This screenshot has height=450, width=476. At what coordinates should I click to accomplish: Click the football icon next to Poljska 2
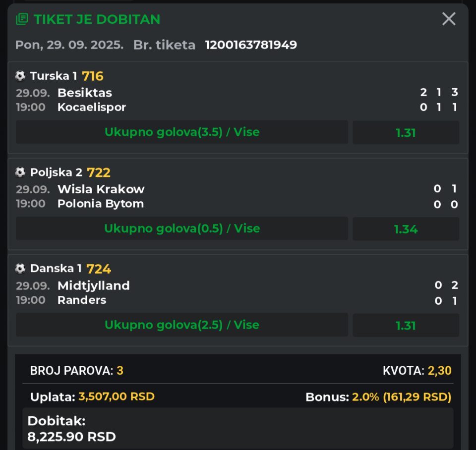(20, 172)
